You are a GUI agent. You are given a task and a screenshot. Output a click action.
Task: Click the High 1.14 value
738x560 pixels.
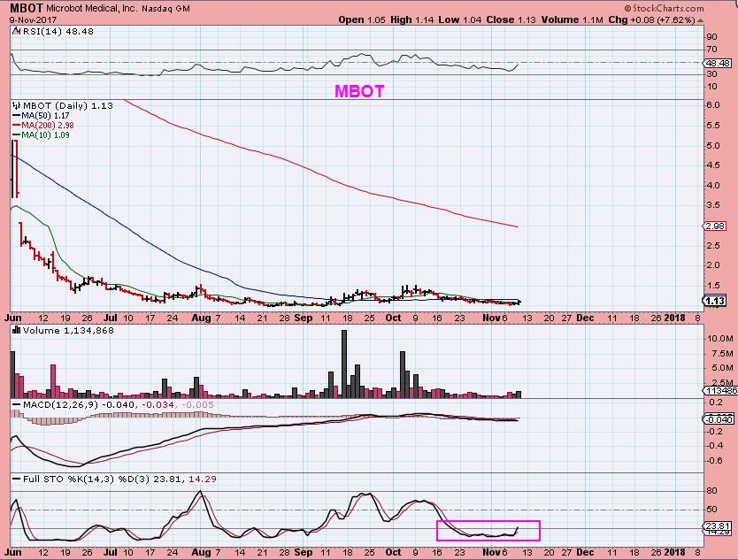click(x=412, y=19)
